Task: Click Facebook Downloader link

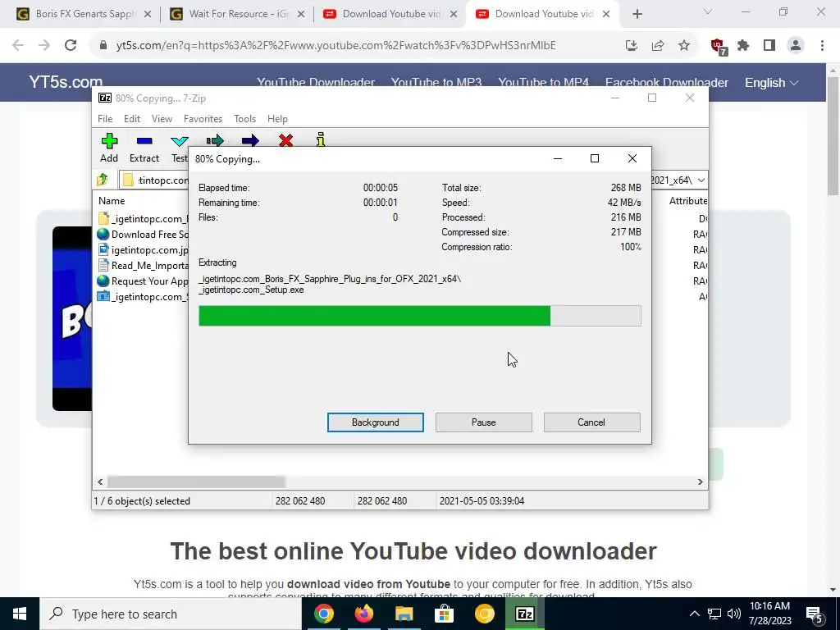Action: (x=666, y=82)
